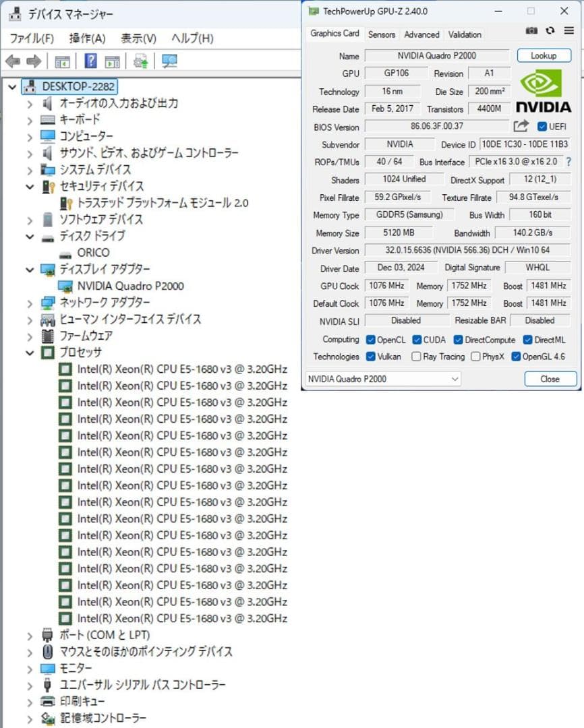Click the share icon next to BIOS Version
Screen dimensions: 584x728
[520, 127]
